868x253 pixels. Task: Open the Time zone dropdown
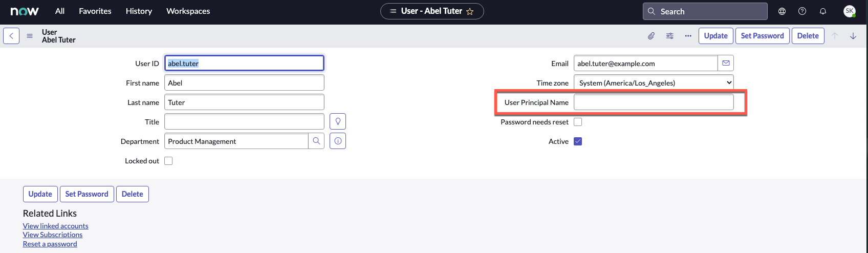tap(654, 82)
